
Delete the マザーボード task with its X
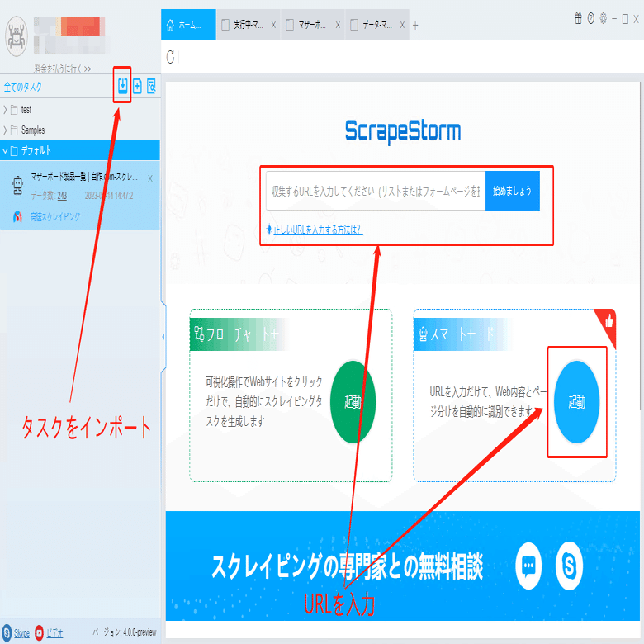(150, 178)
